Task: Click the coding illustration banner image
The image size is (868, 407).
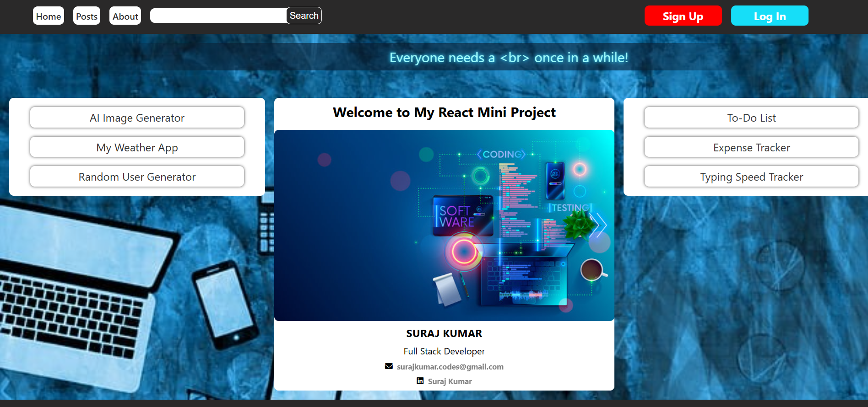Action: (444, 225)
